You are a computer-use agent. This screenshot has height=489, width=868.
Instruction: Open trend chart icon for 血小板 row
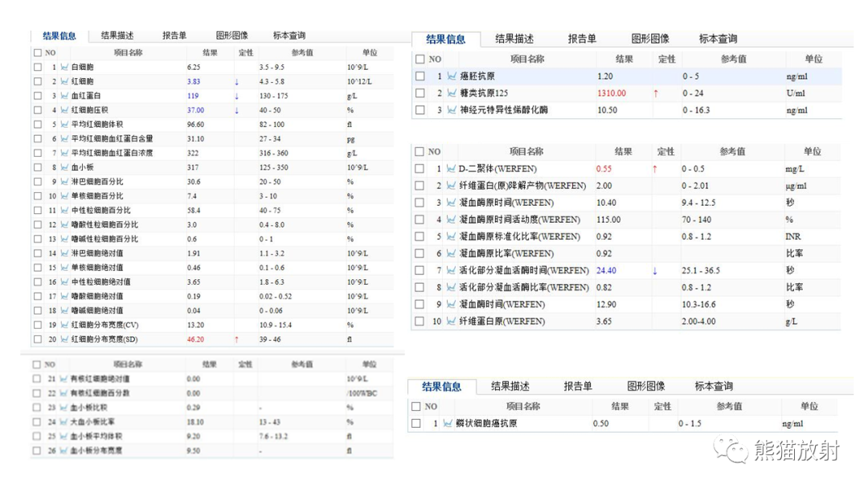(64, 167)
